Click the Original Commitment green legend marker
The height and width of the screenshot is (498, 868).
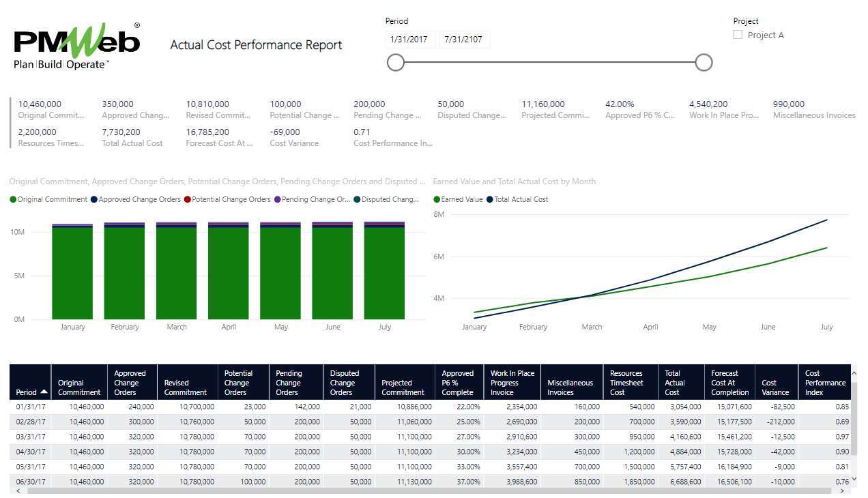pyautogui.click(x=13, y=200)
